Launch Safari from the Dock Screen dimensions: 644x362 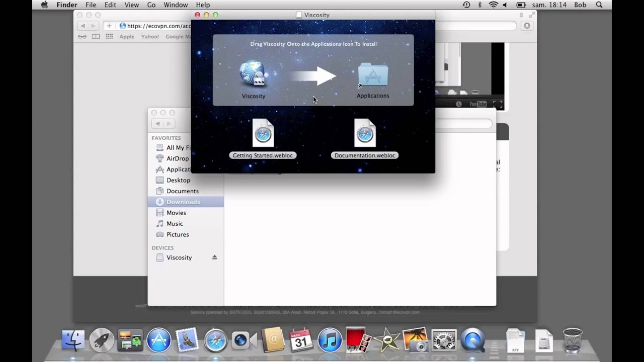215,340
